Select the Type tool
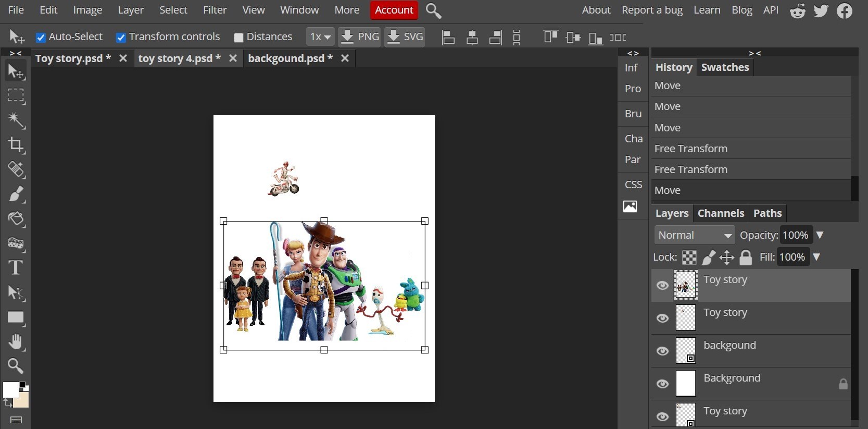Image resolution: width=868 pixels, height=429 pixels. 16,267
